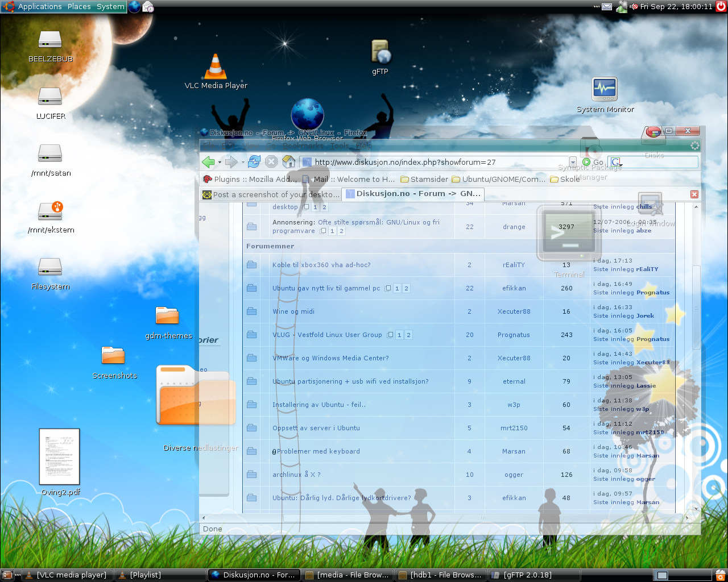Click the author name eternal
The width and height of the screenshot is (728, 582).
514,381
